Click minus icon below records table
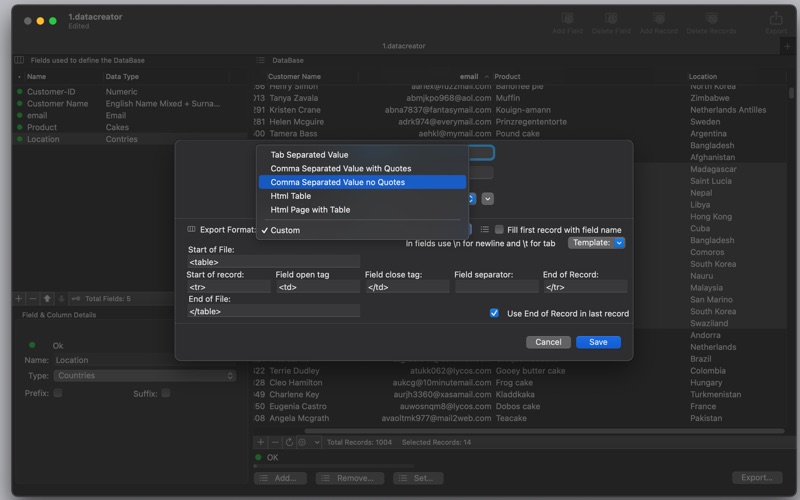The image size is (800, 500). (x=275, y=442)
